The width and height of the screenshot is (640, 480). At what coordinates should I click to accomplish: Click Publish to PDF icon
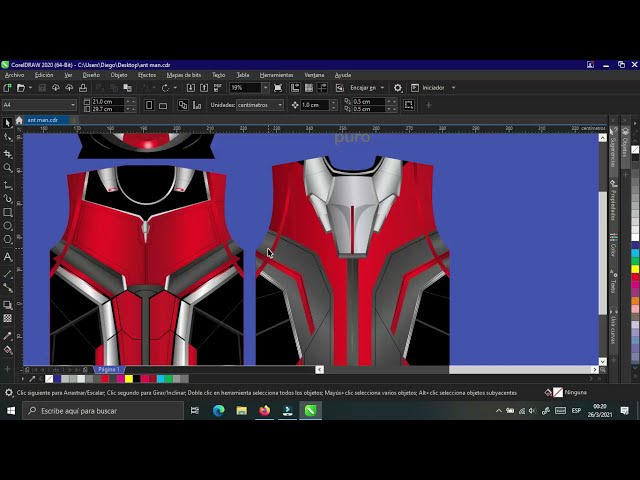point(218,88)
